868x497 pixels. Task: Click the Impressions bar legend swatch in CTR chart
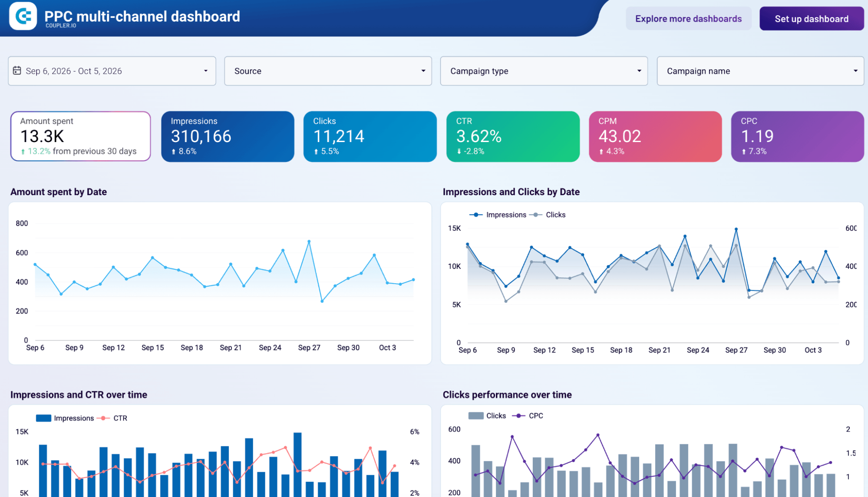[43, 418]
